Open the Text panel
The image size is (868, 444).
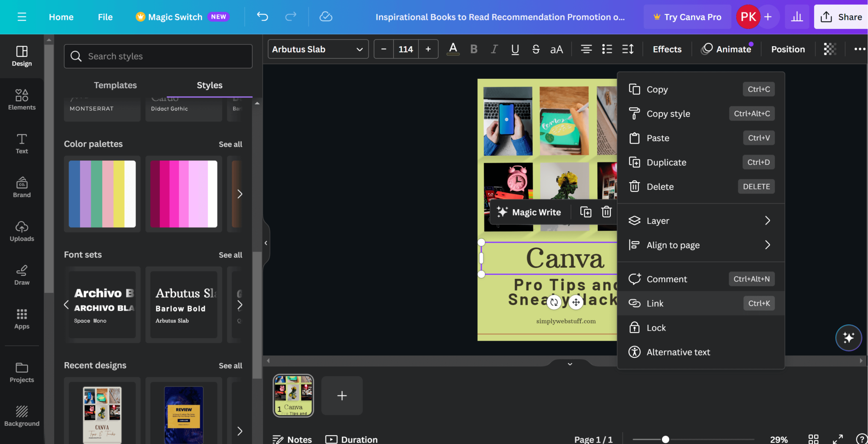click(22, 144)
